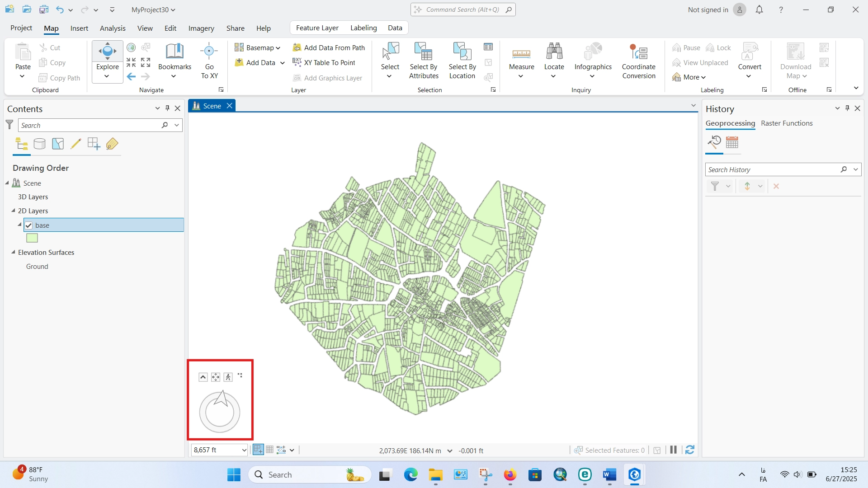The width and height of the screenshot is (868, 488).
Task: Click List By Drawing Order icon
Action: pyautogui.click(x=22, y=144)
